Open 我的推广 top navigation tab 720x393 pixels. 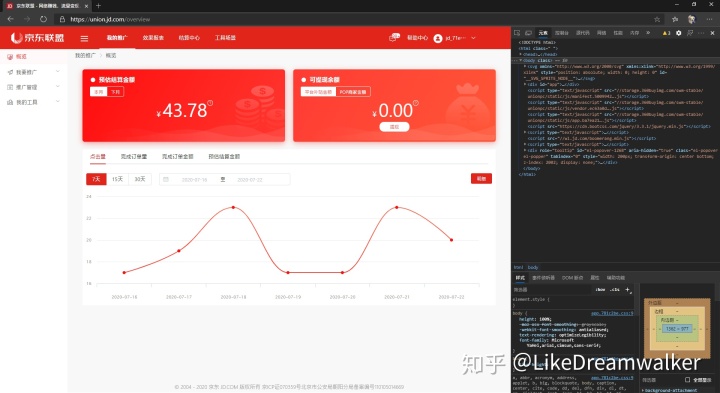[x=117, y=38]
